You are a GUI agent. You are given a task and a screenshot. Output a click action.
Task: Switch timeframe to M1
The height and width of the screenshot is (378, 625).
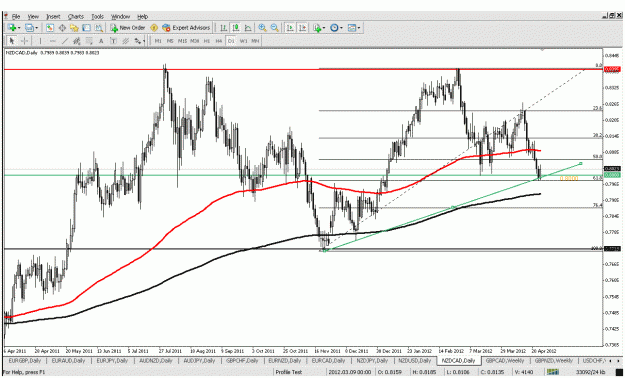coord(158,41)
